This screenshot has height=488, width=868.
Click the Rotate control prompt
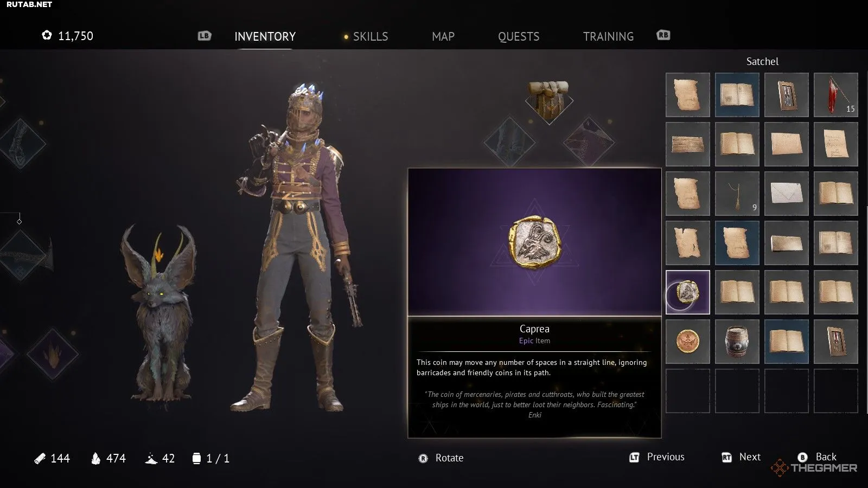[441, 458]
